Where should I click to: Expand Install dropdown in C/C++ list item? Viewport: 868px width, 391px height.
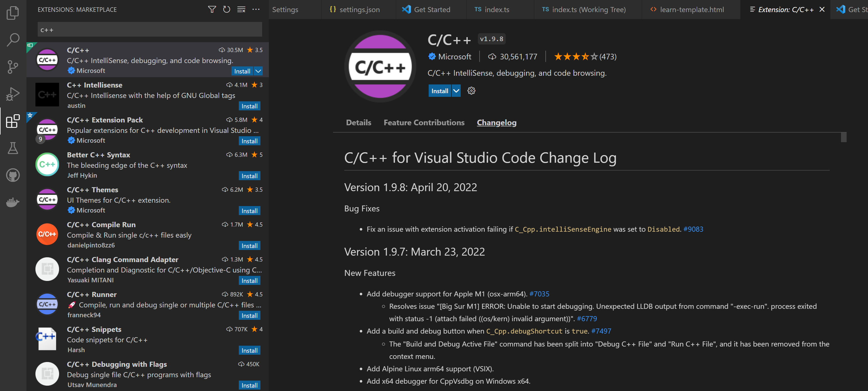click(258, 71)
